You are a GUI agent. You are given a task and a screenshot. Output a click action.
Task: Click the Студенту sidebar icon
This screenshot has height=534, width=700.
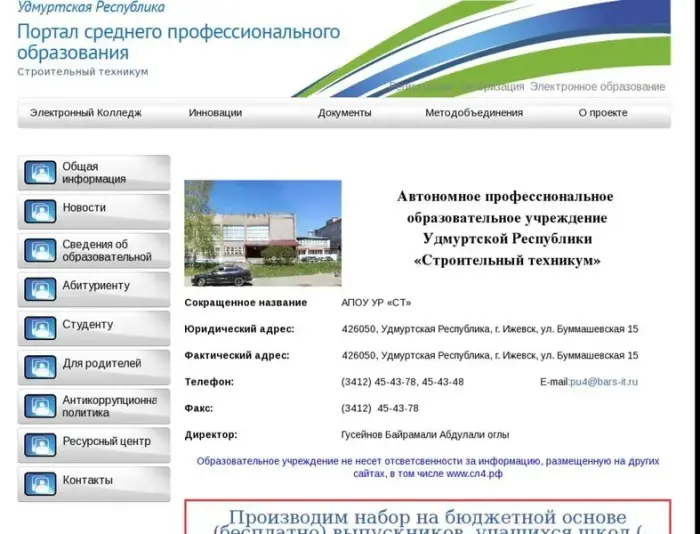click(40, 329)
